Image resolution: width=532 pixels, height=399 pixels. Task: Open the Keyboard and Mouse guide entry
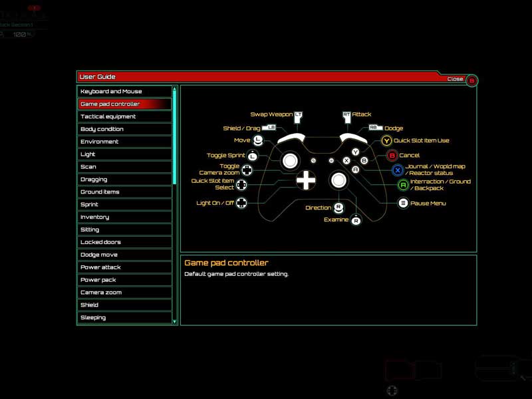[124, 91]
